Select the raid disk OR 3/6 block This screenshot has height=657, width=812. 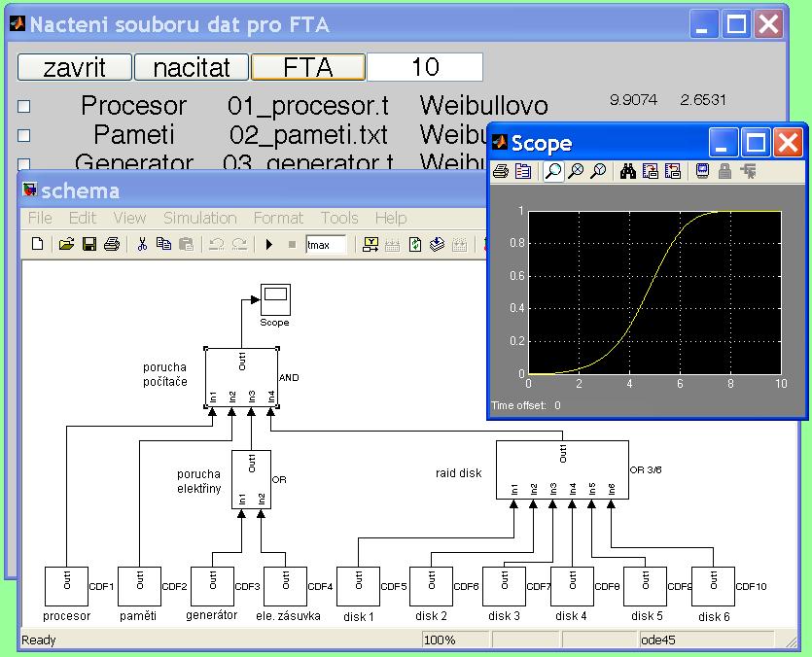tap(562, 470)
